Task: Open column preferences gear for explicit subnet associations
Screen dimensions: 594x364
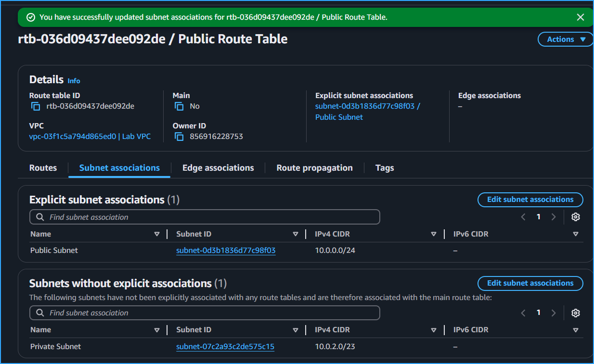Action: tap(576, 217)
